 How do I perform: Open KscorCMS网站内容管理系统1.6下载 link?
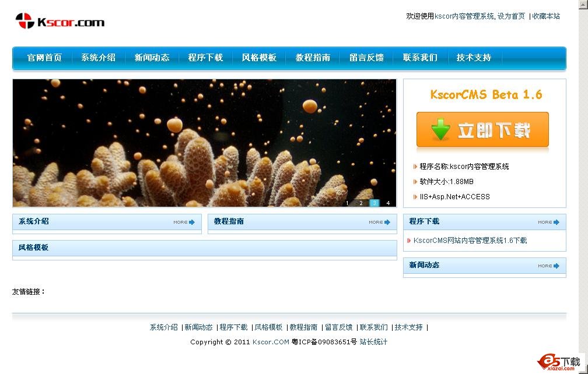point(470,241)
